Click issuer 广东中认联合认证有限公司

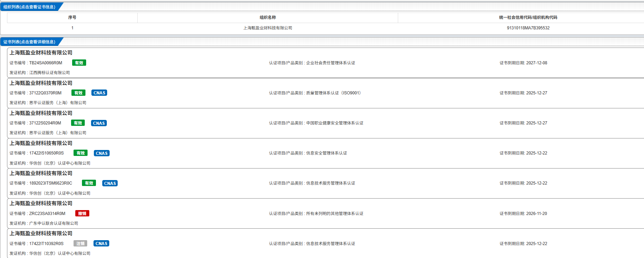click(x=54, y=223)
